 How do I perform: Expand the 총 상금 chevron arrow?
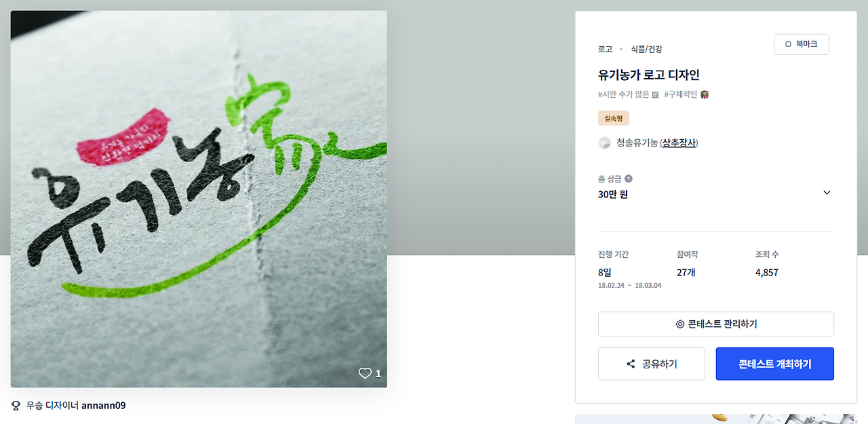827,193
